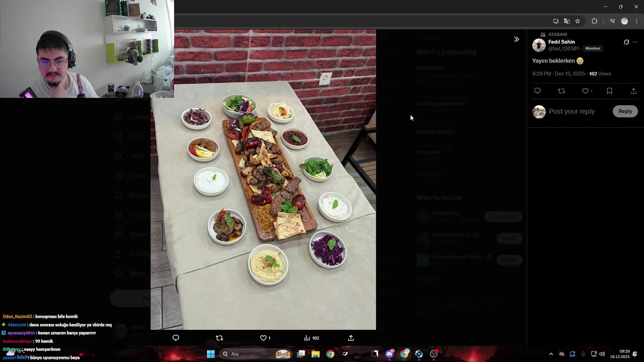Open Windows Start menu
Image resolution: width=644 pixels, height=362 pixels.
tap(210, 354)
